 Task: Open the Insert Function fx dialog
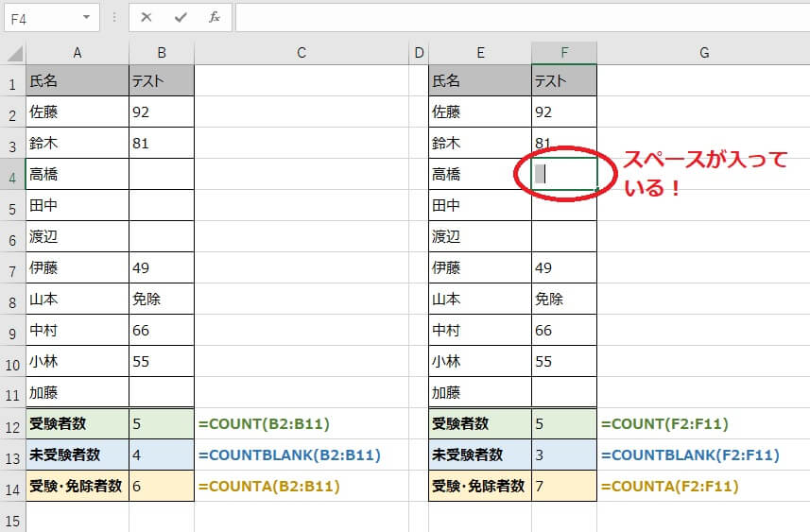click(214, 17)
